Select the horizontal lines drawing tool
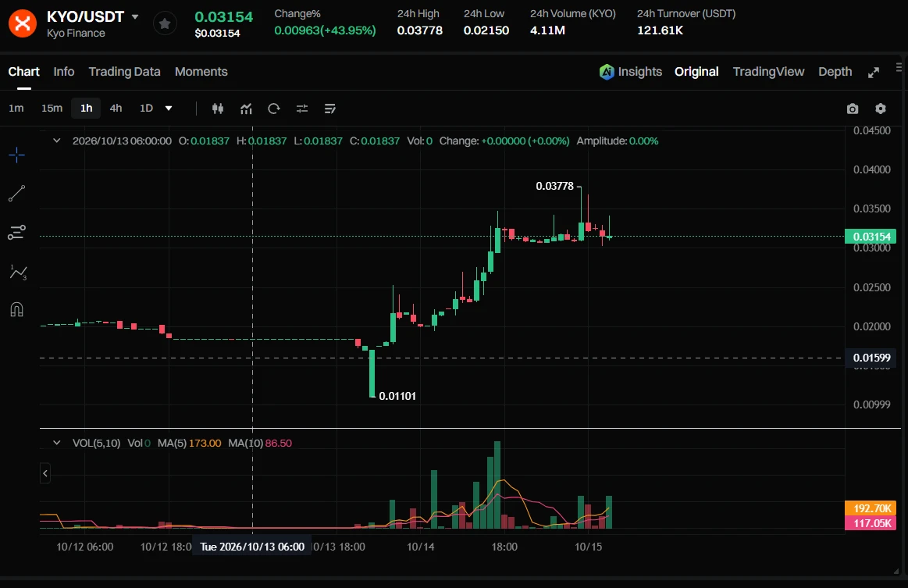This screenshot has height=588, width=908. (17, 232)
